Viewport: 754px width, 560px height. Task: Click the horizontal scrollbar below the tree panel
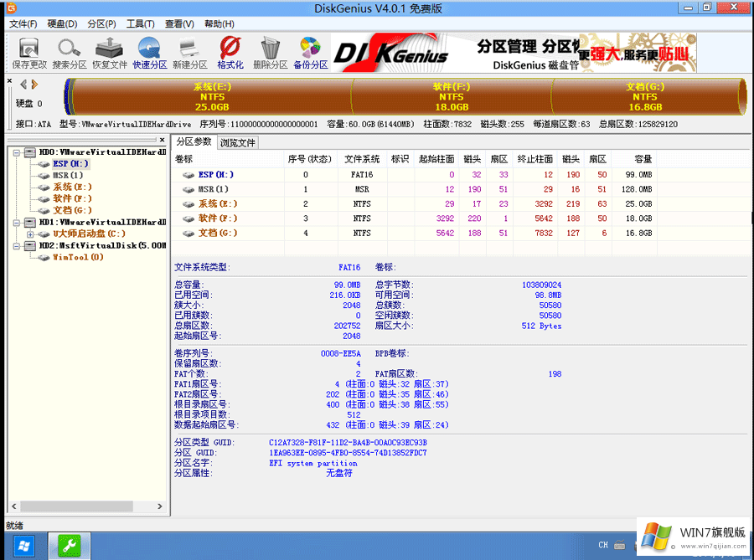point(75,506)
